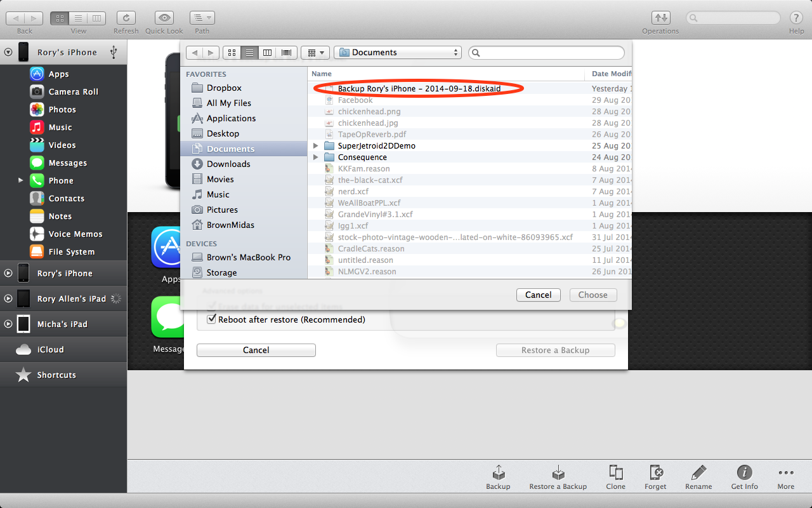Click the Choose button
Viewport: 812px width, 508px height.
pos(593,295)
